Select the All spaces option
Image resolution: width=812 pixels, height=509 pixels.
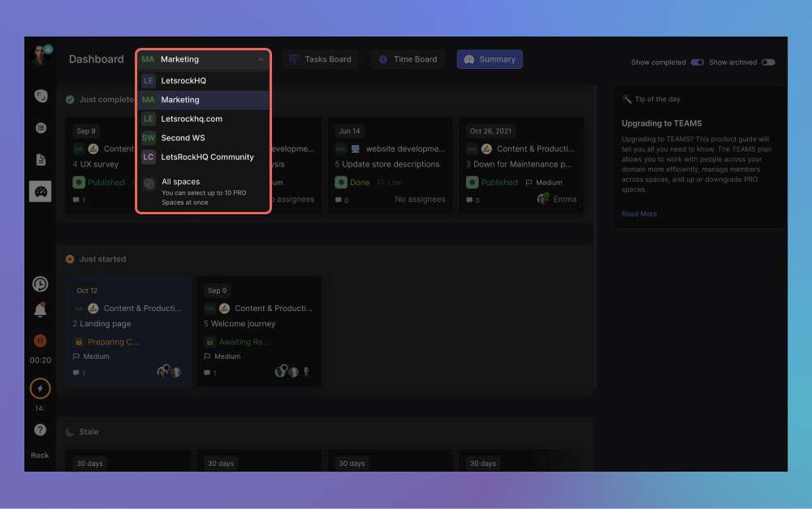coord(203,191)
